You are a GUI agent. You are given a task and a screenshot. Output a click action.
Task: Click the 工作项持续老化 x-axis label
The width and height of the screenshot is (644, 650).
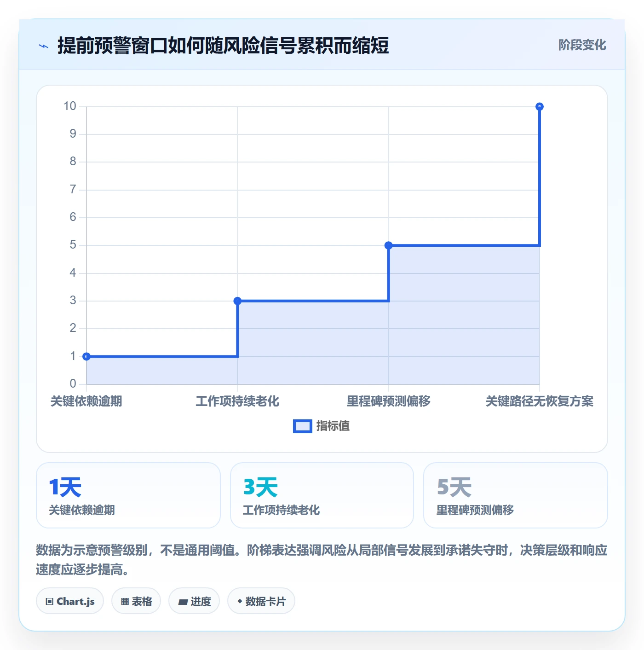[237, 401]
